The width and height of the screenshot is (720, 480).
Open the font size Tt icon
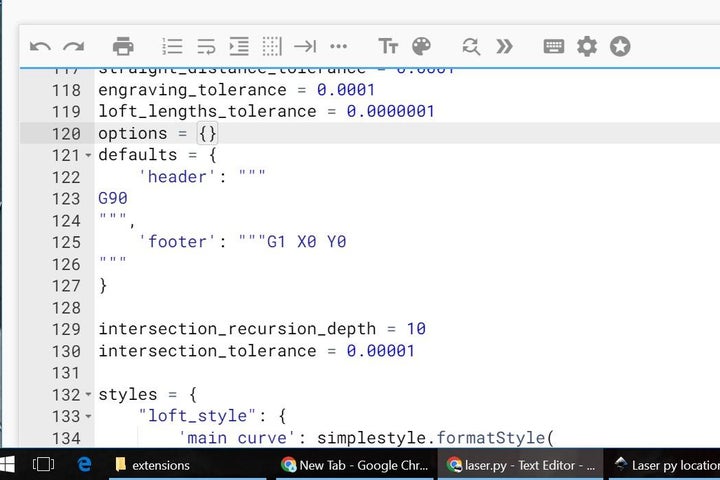tap(388, 46)
